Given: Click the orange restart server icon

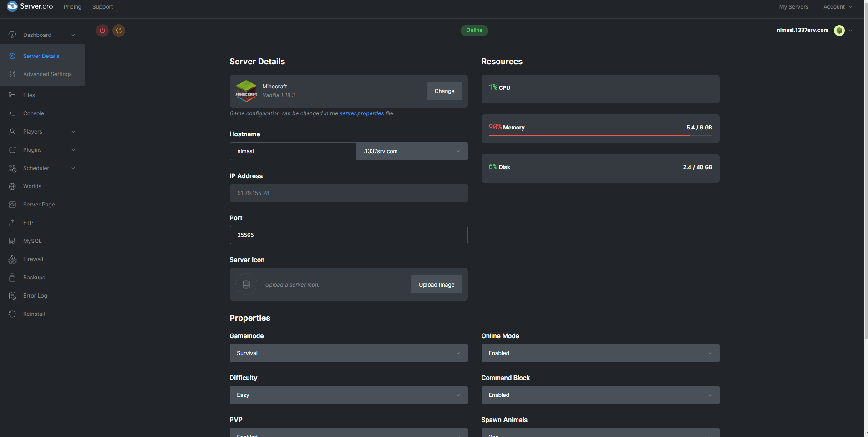Looking at the screenshot, I should 119,31.
